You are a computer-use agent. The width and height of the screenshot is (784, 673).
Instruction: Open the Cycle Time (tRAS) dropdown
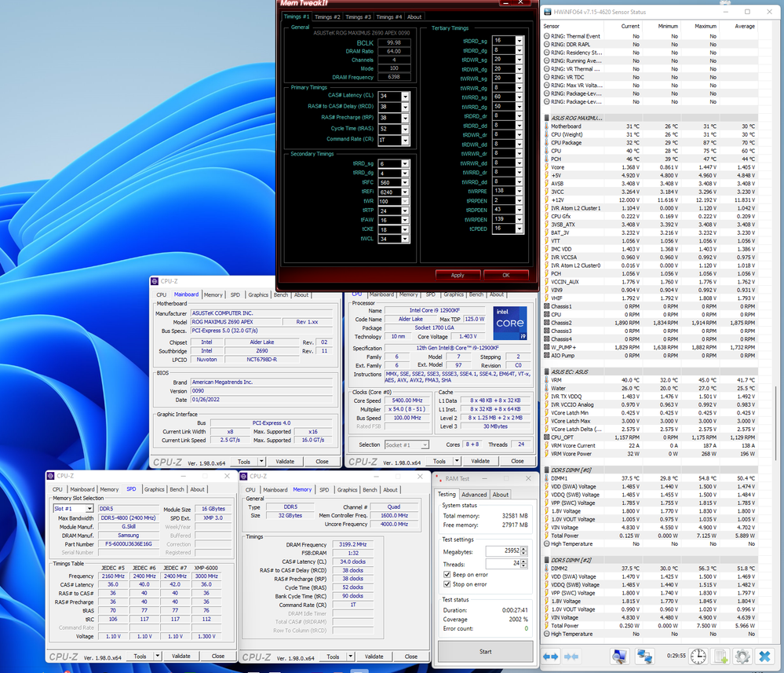click(x=405, y=129)
